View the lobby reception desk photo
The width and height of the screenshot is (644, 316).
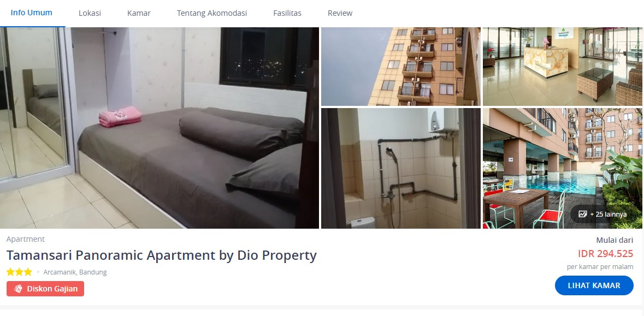pos(562,67)
